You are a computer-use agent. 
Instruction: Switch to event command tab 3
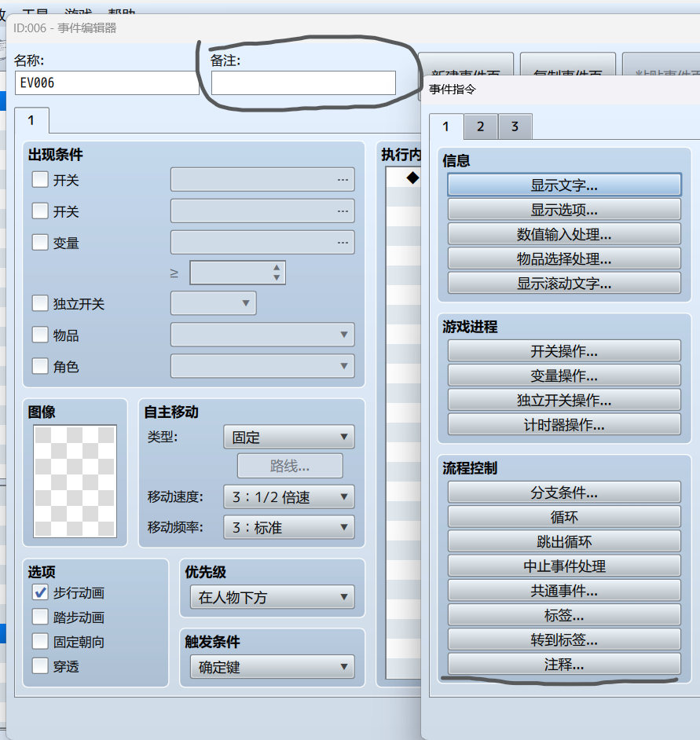pos(515,126)
